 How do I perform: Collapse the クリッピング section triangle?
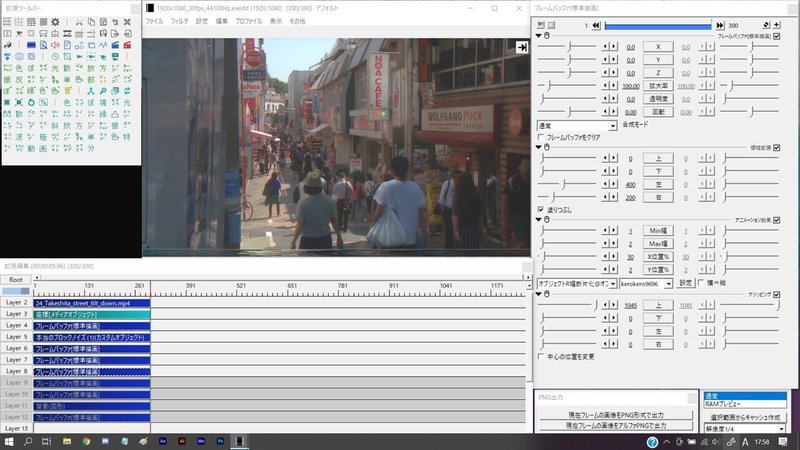tap(539, 294)
